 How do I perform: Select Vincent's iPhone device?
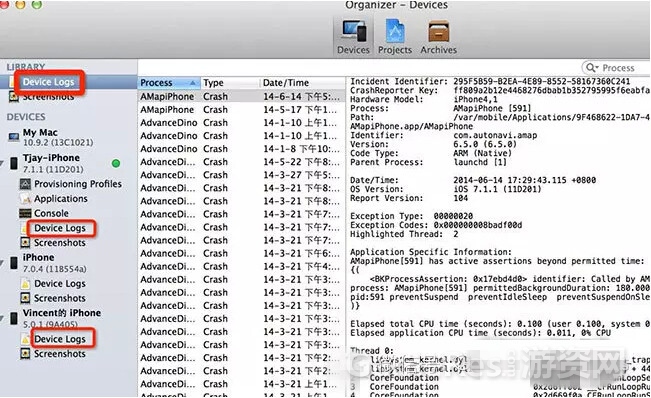tap(62, 313)
